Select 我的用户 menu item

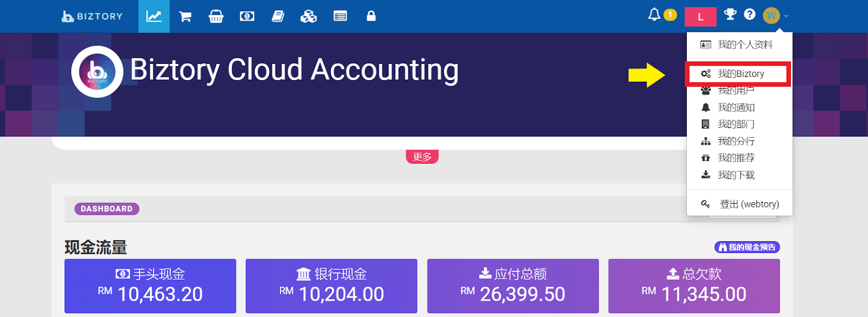point(739,90)
